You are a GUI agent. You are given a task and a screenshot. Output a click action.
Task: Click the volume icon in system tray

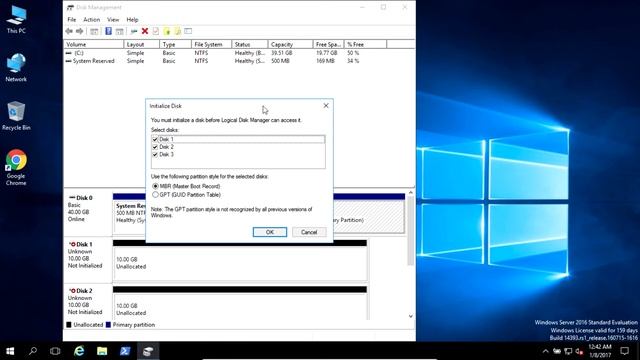(x=579, y=351)
